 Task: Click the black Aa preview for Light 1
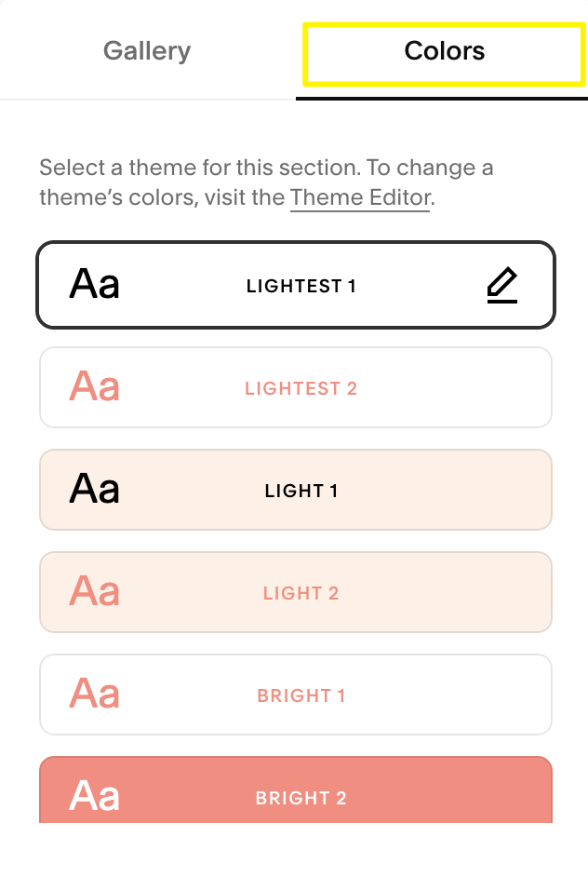[95, 490]
